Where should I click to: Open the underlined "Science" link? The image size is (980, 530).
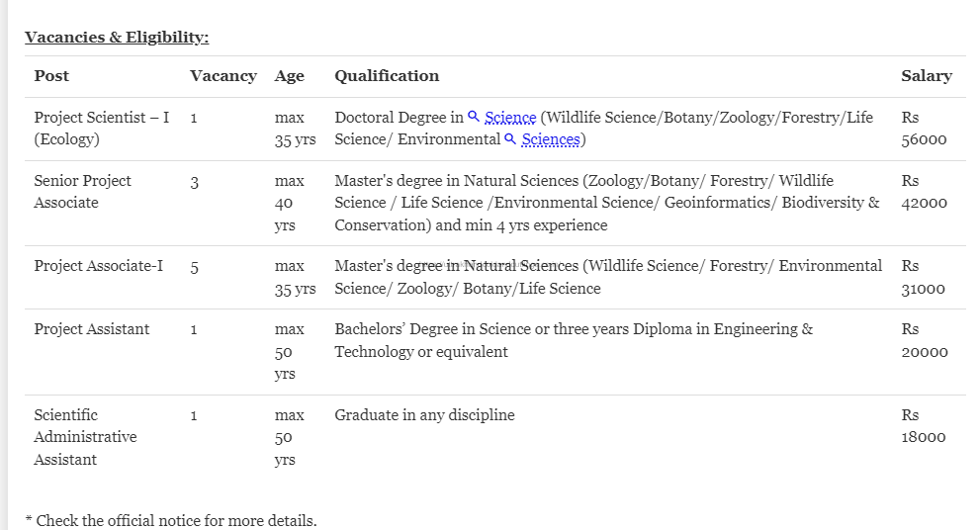(x=510, y=118)
